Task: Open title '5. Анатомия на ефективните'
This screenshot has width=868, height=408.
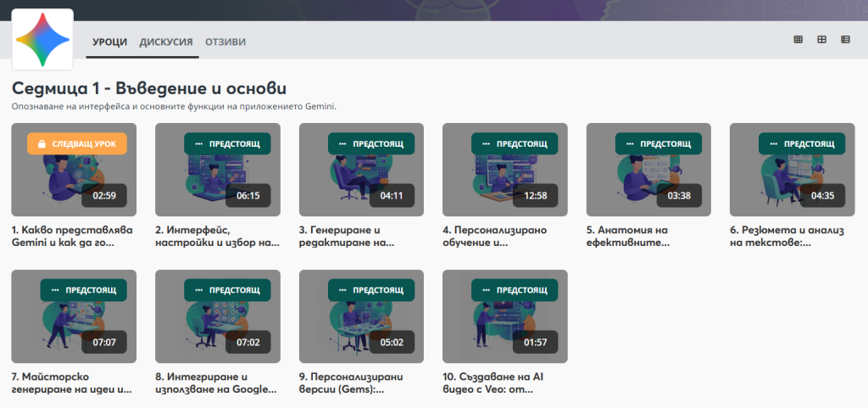Action: click(628, 237)
